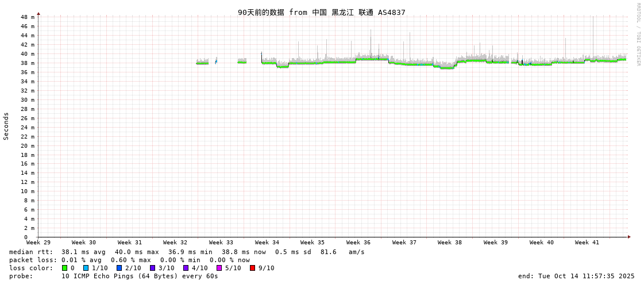Click the 38 m y-axis label
644x284 pixels.
point(28,63)
